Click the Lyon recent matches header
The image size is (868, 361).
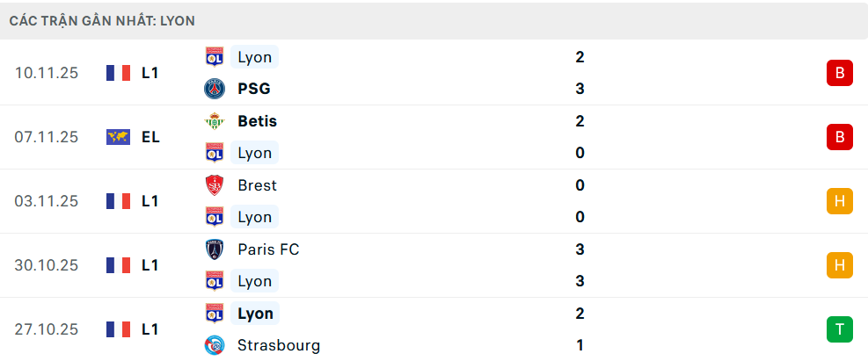pyautogui.click(x=103, y=20)
